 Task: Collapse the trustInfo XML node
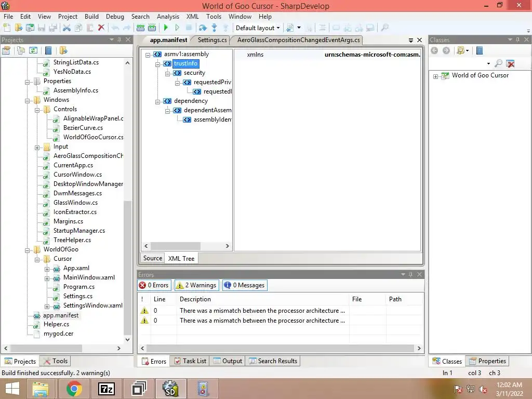(x=157, y=64)
